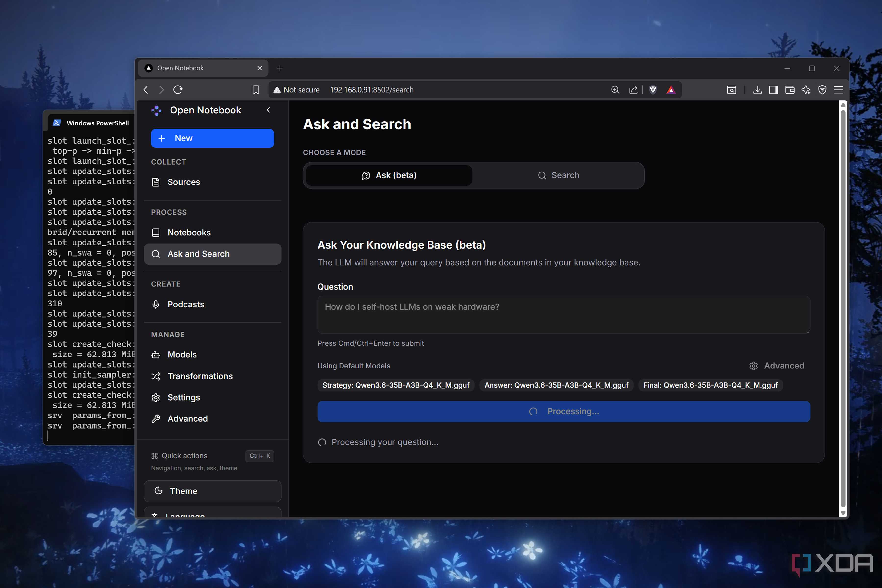The image size is (882, 588).
Task: Open Sources in the sidebar
Action: pyautogui.click(x=212, y=182)
